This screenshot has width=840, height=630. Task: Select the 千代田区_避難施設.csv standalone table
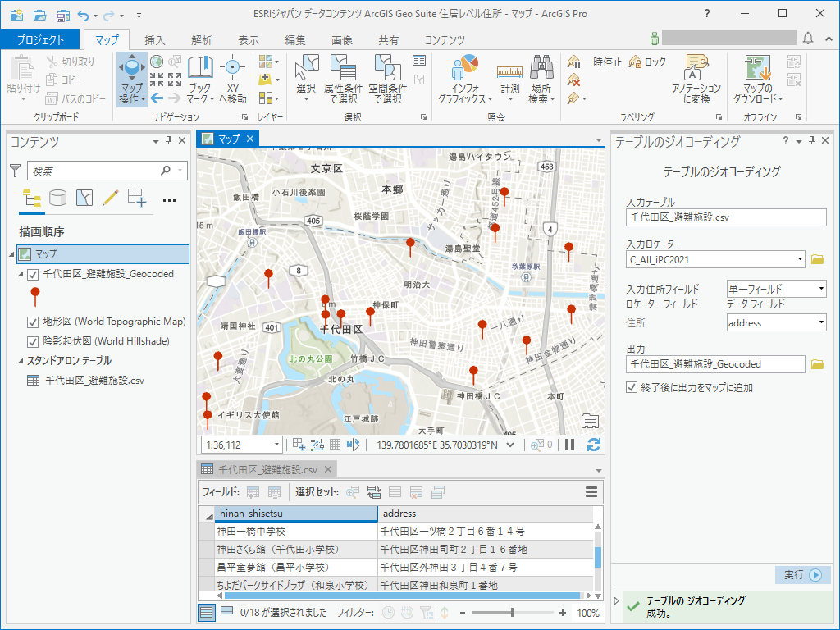[x=94, y=381]
